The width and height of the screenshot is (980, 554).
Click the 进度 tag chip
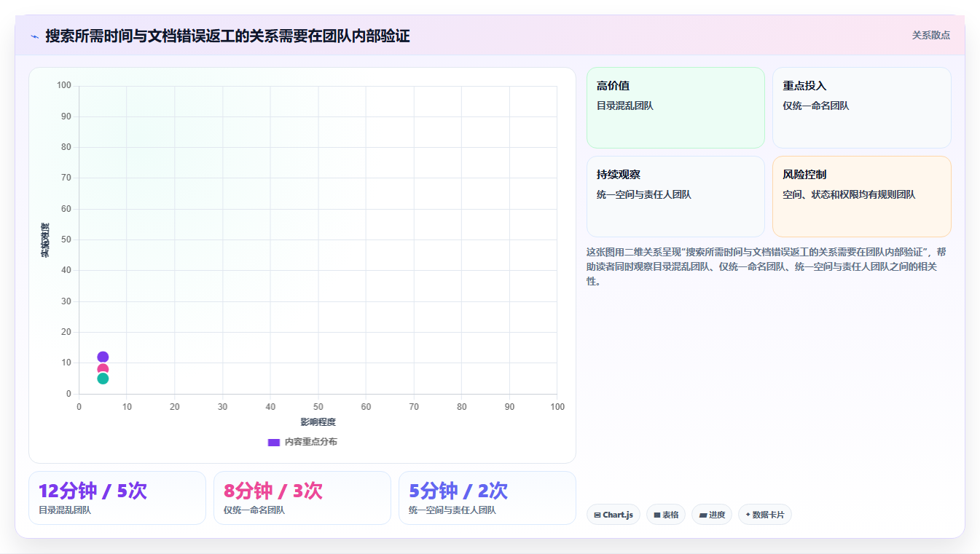[x=712, y=515]
